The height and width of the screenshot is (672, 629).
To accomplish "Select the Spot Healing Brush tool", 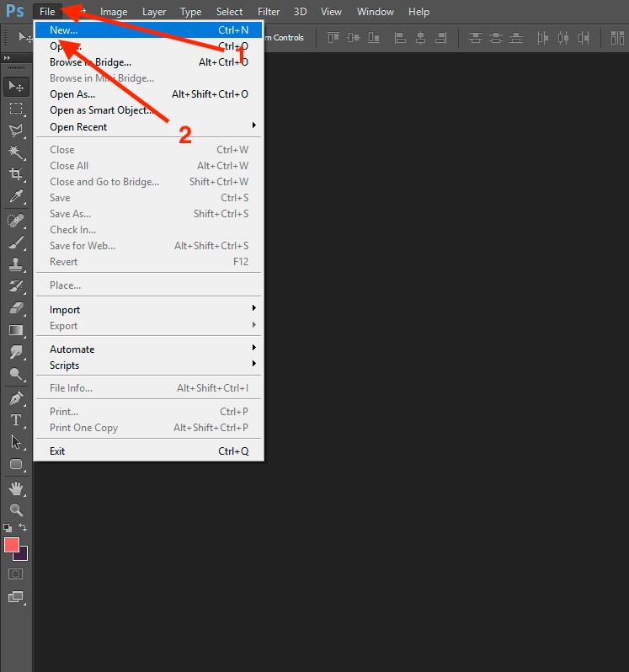I will click(16, 221).
